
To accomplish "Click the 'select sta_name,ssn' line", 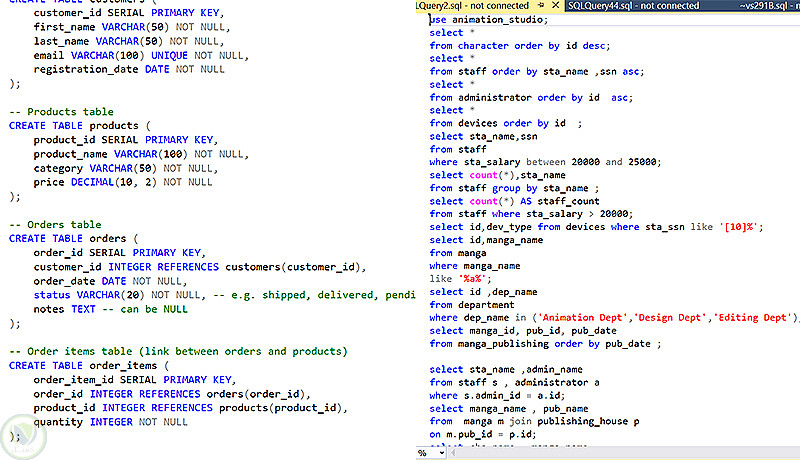I will tap(483, 136).
